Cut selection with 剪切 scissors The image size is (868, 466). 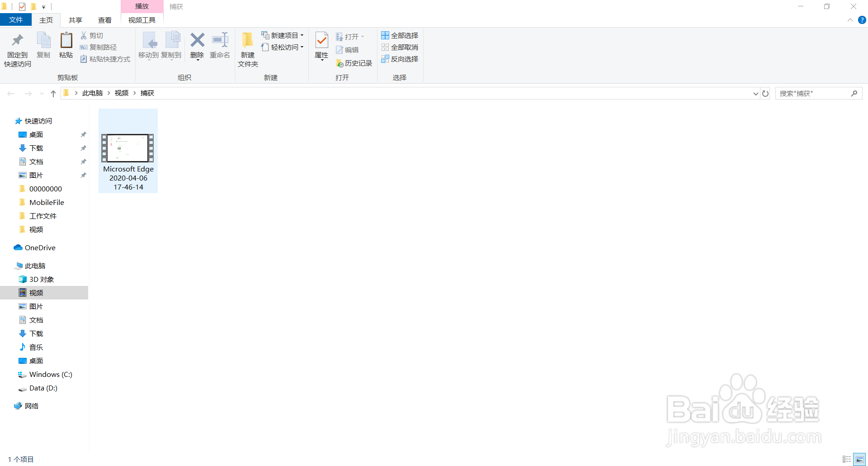[x=92, y=35]
